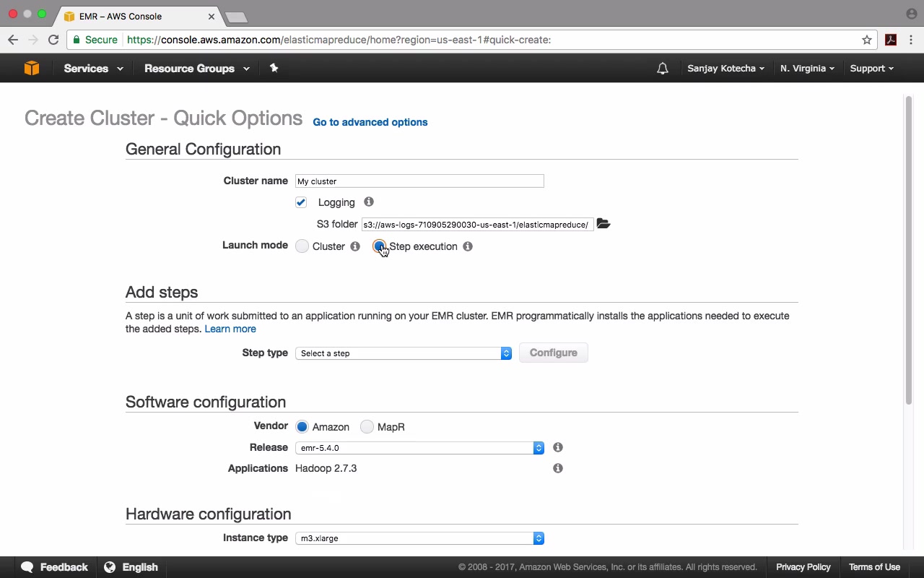924x578 pixels.
Task: Choose Amazon as vendor
Action: [302, 427]
